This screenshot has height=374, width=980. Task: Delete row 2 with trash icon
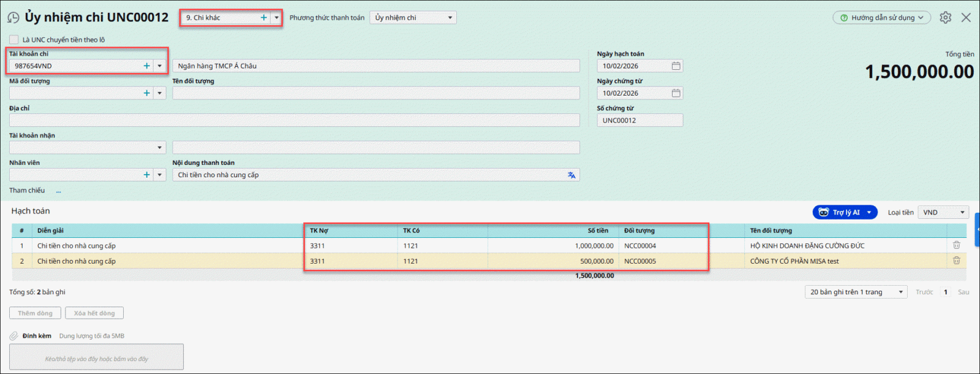(x=956, y=261)
